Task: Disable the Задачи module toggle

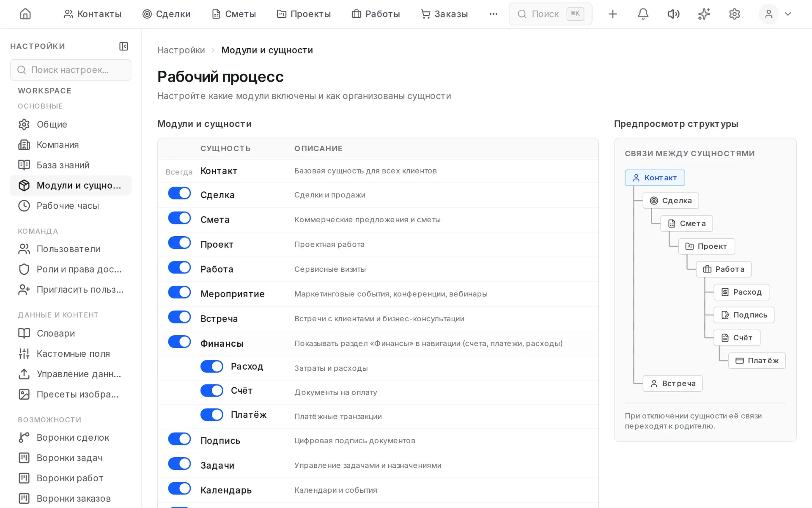Action: pos(179,464)
